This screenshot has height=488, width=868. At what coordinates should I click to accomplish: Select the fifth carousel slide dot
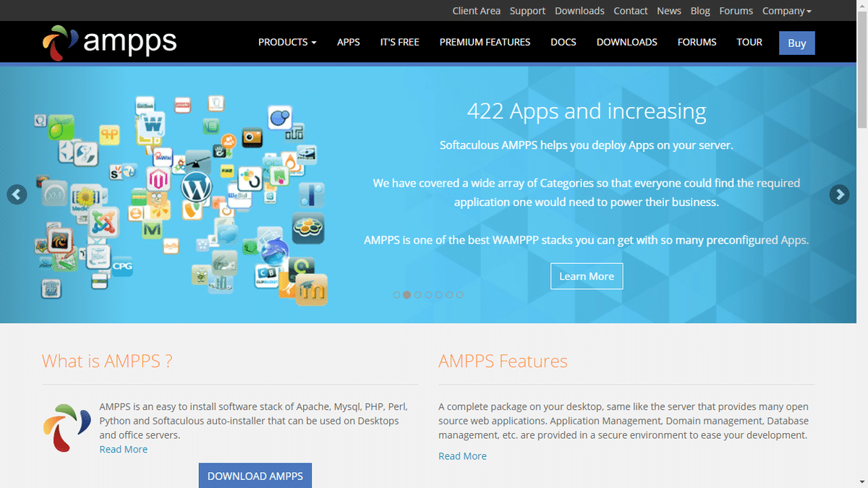point(438,295)
